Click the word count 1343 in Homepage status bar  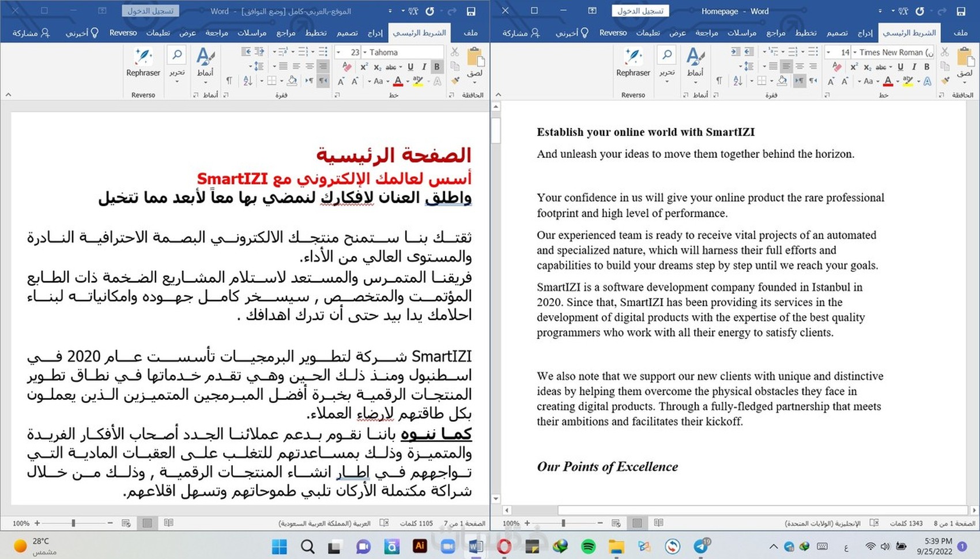coord(906,523)
